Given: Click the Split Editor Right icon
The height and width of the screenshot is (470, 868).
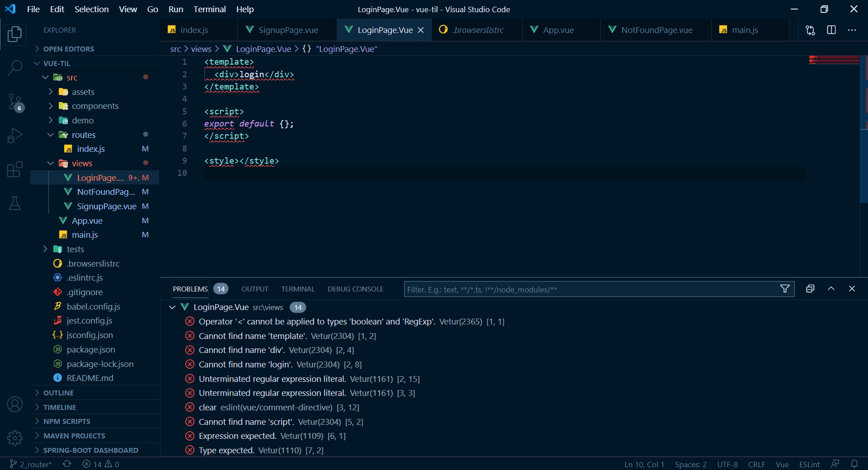Looking at the screenshot, I should click(831, 30).
